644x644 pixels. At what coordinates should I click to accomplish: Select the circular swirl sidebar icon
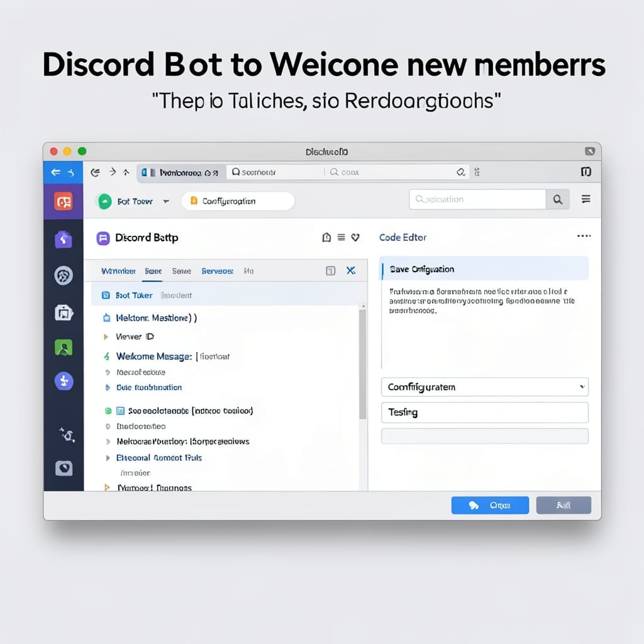(64, 275)
